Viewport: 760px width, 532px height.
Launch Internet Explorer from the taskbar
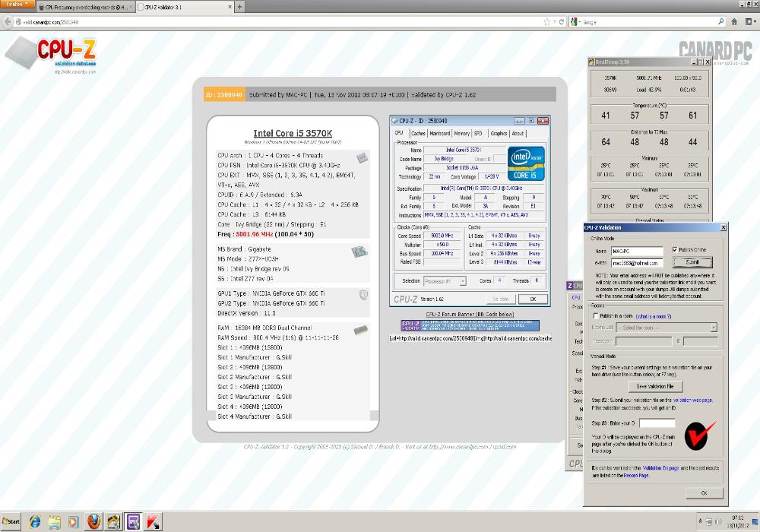tap(34, 522)
